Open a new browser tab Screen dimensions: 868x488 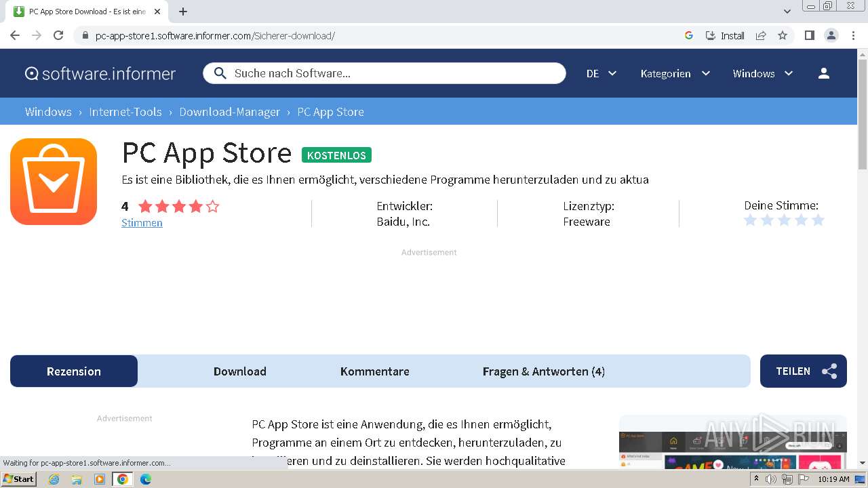click(183, 12)
